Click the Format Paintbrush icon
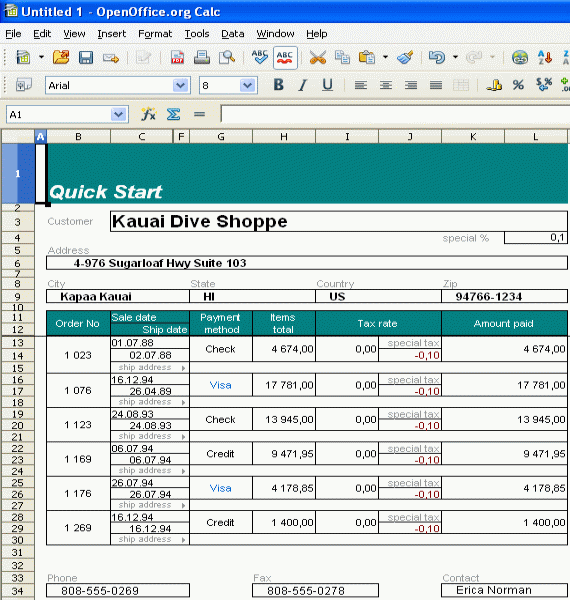Screen dimensions: 570x600 click(x=405, y=58)
